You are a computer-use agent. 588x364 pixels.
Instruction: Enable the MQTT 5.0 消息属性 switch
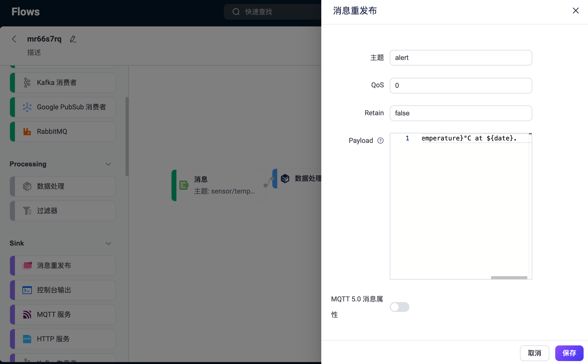(x=400, y=307)
